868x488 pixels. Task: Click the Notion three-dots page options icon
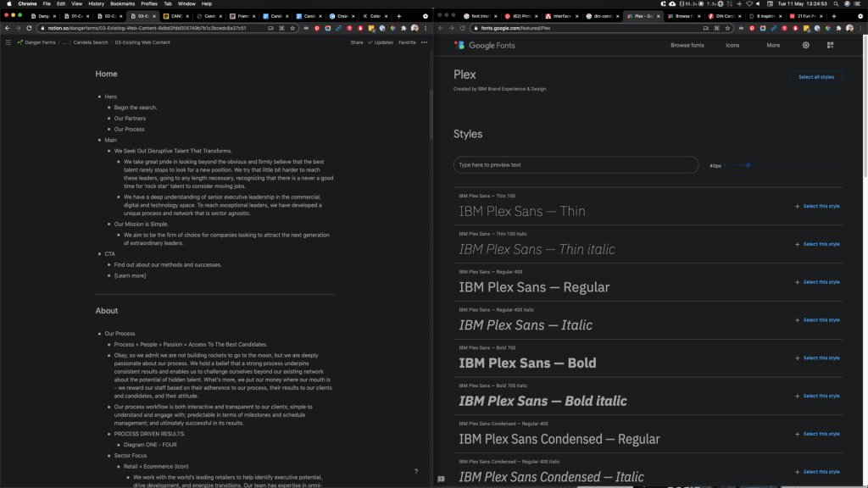click(424, 42)
